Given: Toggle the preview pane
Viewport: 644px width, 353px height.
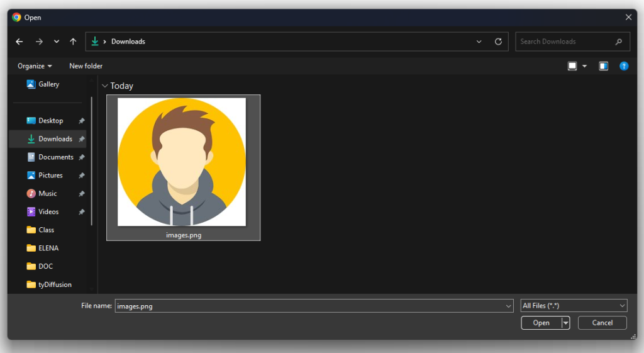Looking at the screenshot, I should (603, 66).
